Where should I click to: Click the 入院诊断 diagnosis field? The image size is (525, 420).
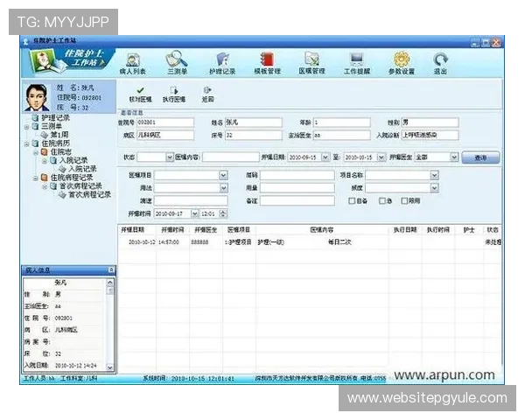[430, 135]
